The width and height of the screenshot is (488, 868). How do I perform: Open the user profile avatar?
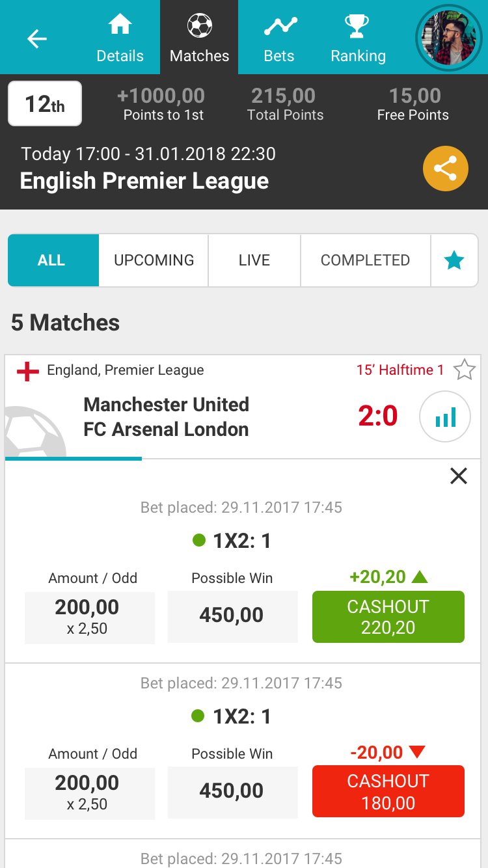(x=448, y=37)
